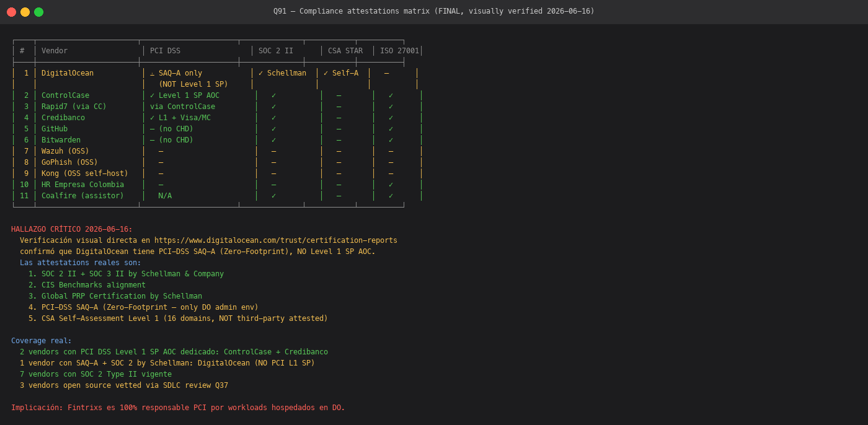
Task: Click the 'Coverage real:' heading
Action: click(42, 341)
